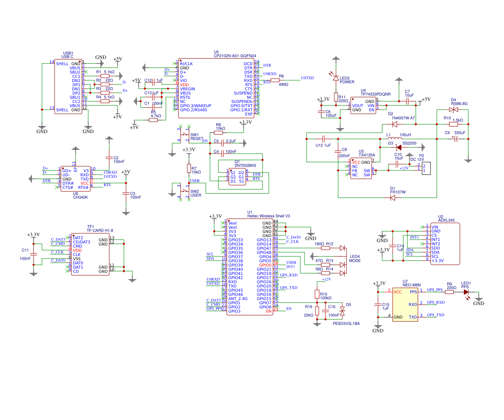Select the D5 TVS diode symbol
The height and width of the screenshot is (420, 504).
click(x=342, y=311)
